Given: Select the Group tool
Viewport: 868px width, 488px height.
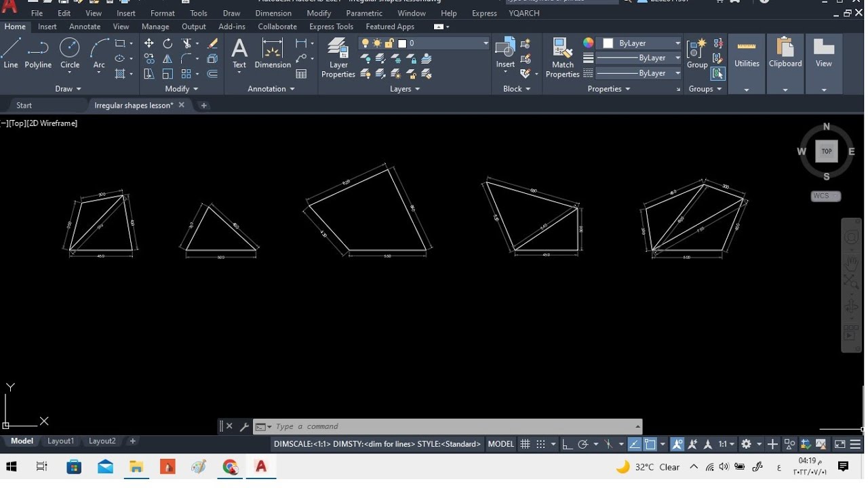Looking at the screenshot, I should [x=697, y=54].
